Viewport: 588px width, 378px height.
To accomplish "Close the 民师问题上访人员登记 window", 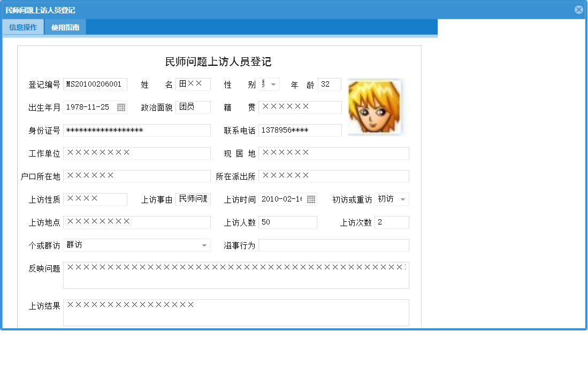I will point(578,9).
